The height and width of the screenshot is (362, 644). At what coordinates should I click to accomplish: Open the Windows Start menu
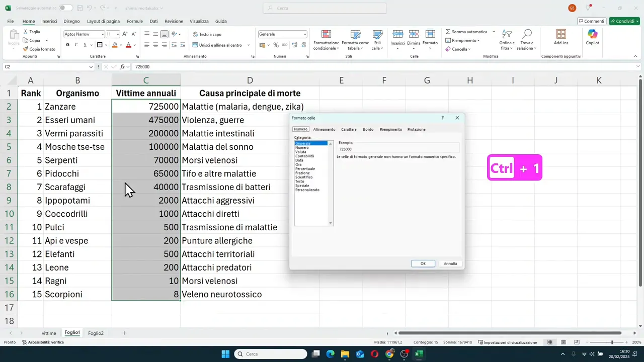click(x=225, y=354)
